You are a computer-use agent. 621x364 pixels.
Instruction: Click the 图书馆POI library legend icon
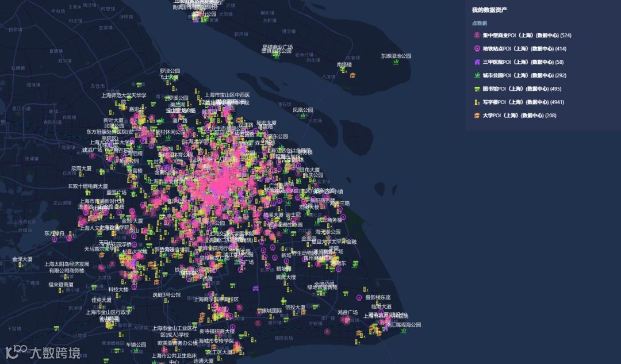pos(477,89)
